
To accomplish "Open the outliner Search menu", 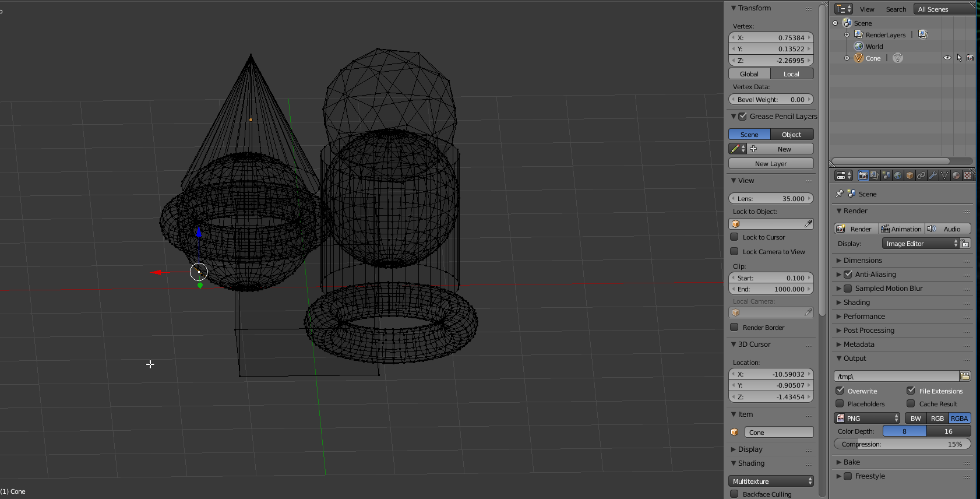I will coord(896,9).
